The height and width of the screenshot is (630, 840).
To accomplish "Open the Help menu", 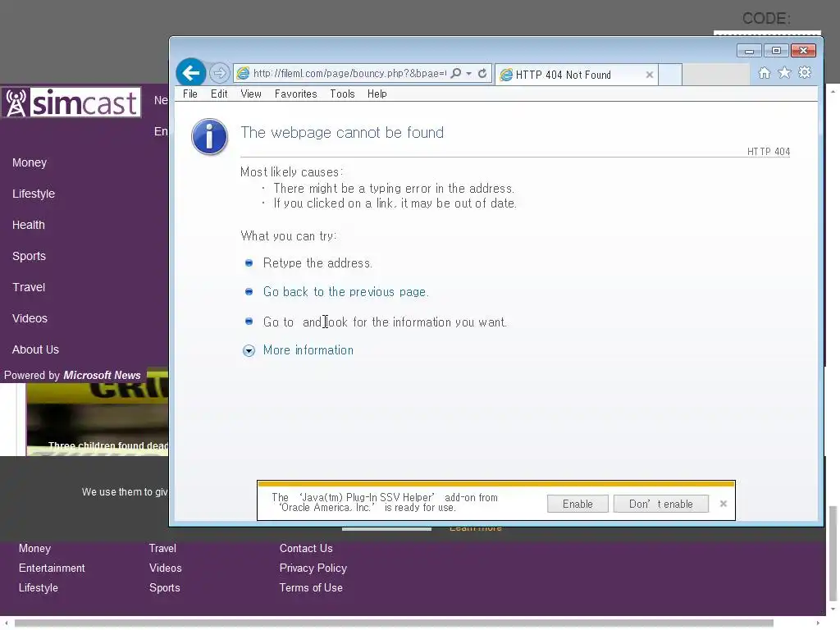I will tap(377, 94).
